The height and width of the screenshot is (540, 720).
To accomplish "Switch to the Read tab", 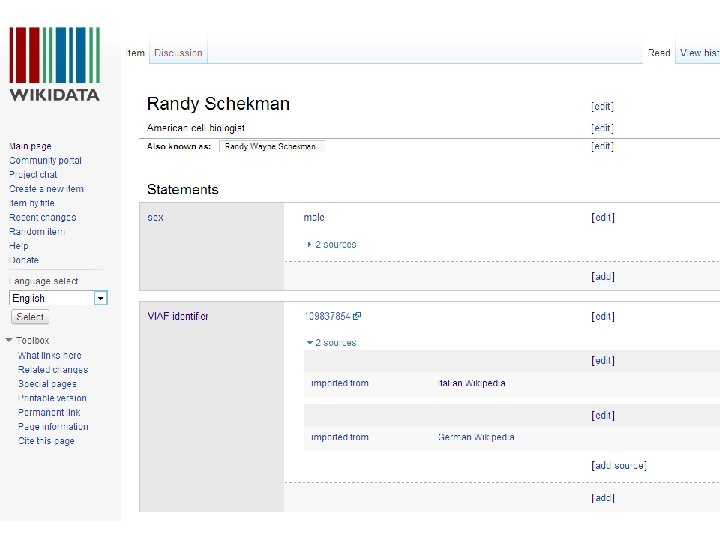I will (x=659, y=53).
